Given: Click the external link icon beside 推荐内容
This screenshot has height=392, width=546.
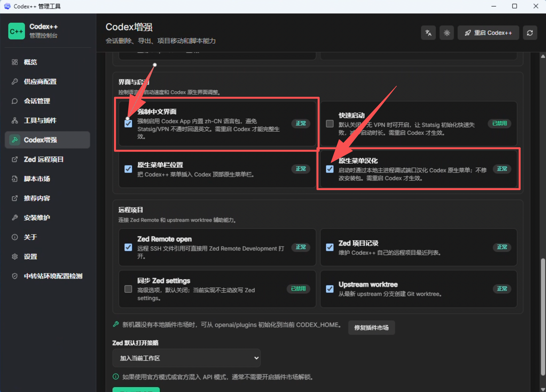Looking at the screenshot, I should [x=15, y=198].
